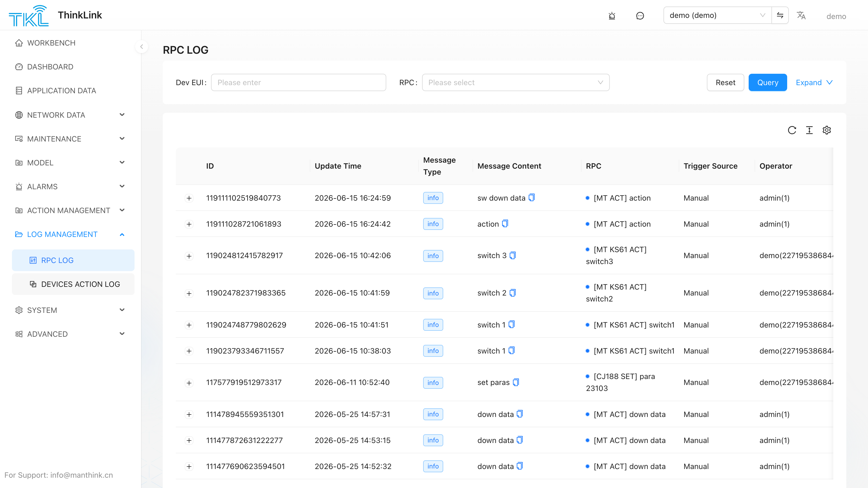This screenshot has height=488, width=868.
Task: Focus the Dev EUI input field
Action: pyautogui.click(x=298, y=82)
